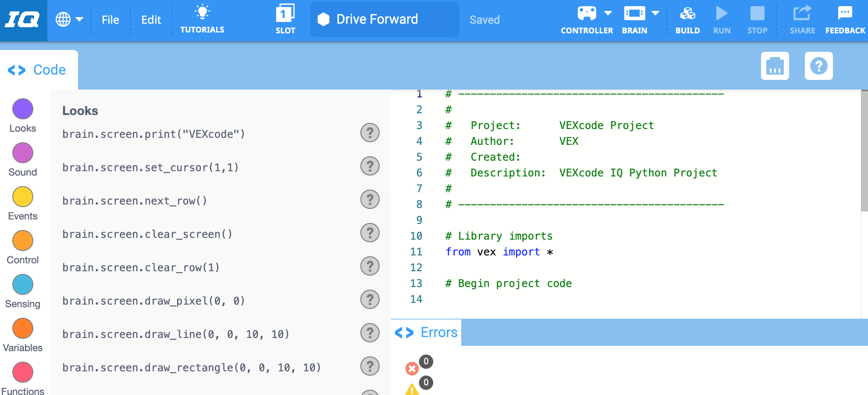Screen dimensions: 868x395
Task: Run the project with the Run icon
Action: [722, 14]
